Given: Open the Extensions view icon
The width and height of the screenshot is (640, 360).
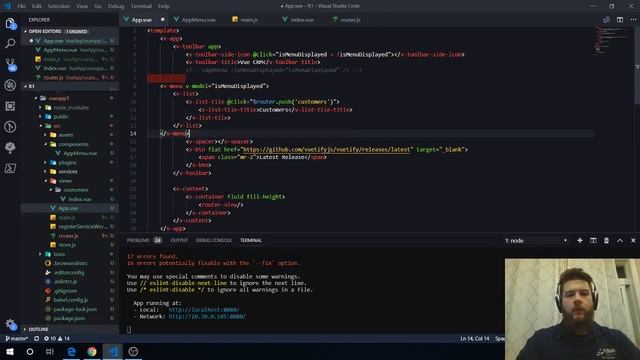Looking at the screenshot, I should pos(10,106).
